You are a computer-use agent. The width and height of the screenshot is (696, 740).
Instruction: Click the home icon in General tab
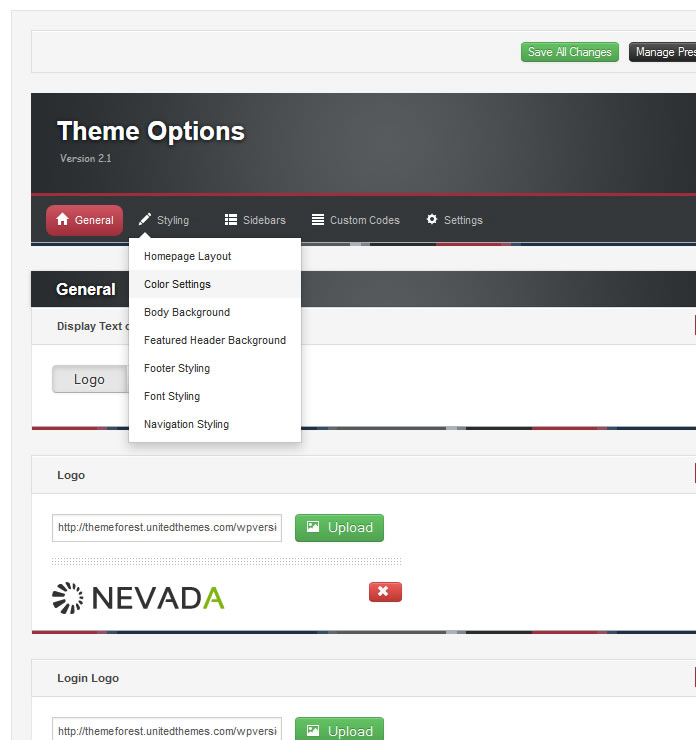62,220
